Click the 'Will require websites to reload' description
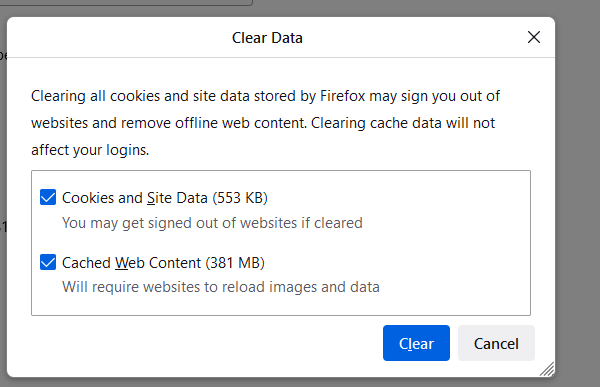Viewport: 600px width, 387px height. [221, 287]
